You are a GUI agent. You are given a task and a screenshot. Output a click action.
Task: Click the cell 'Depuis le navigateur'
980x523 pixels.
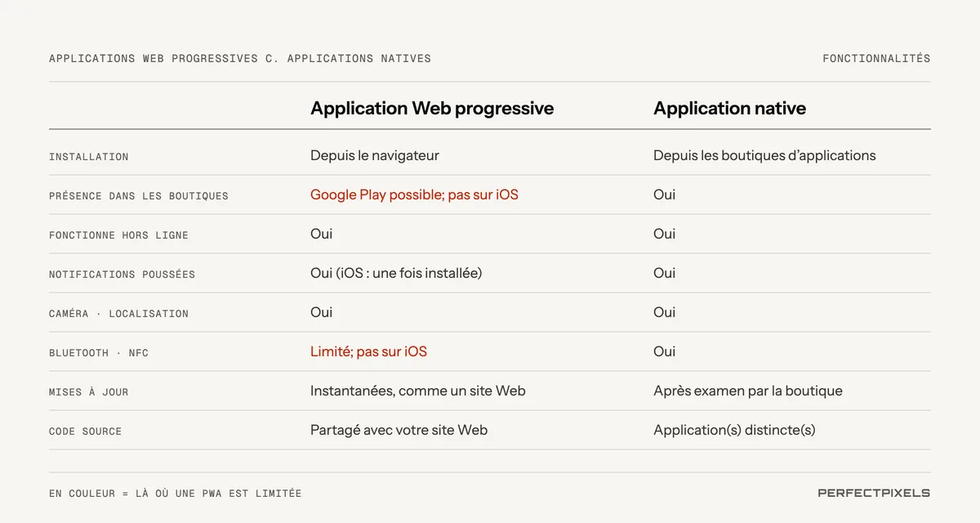click(375, 155)
